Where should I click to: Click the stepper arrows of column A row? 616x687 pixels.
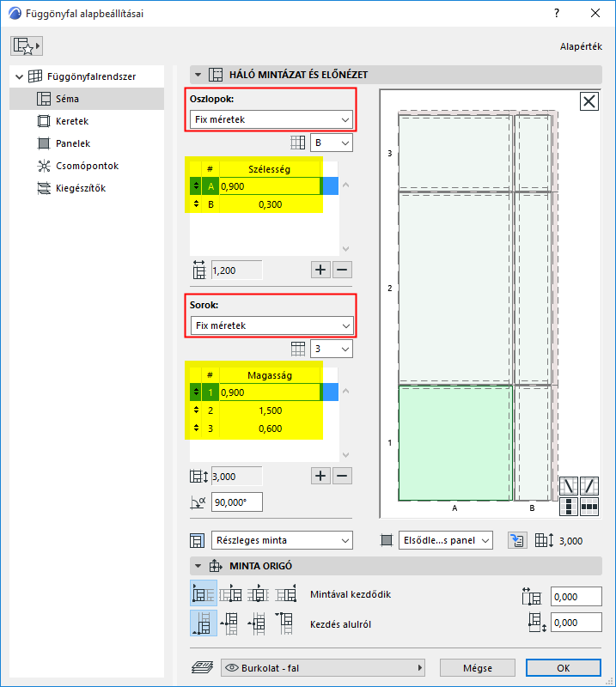point(196,186)
